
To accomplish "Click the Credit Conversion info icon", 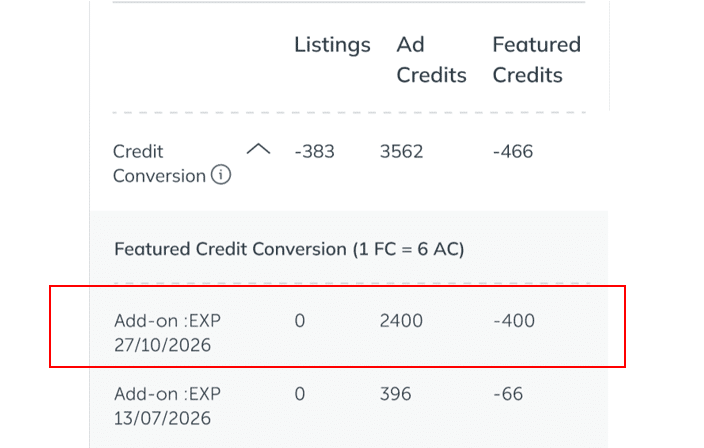I will click(x=221, y=176).
